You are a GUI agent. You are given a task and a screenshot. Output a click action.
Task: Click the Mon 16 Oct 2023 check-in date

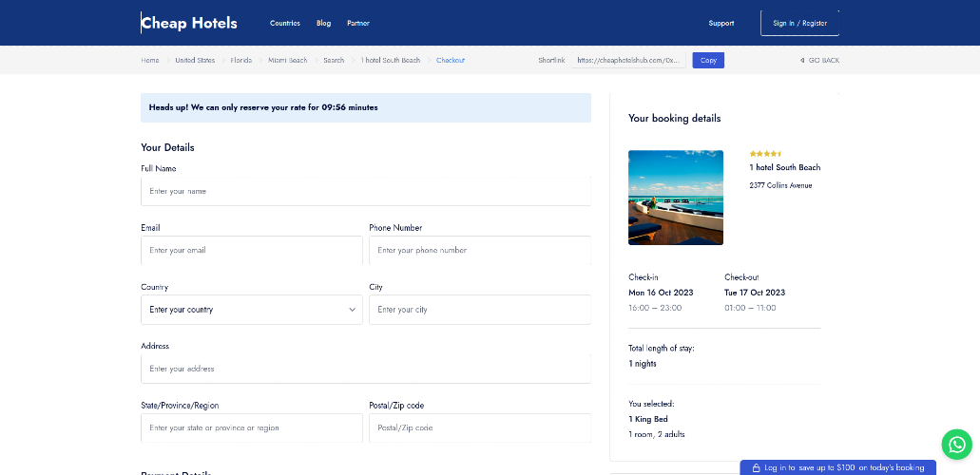(661, 293)
